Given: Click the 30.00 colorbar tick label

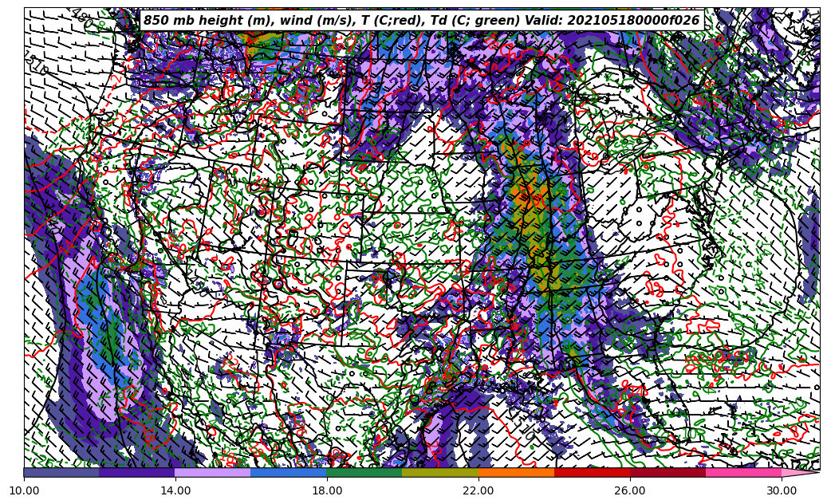Looking at the screenshot, I should (782, 491).
